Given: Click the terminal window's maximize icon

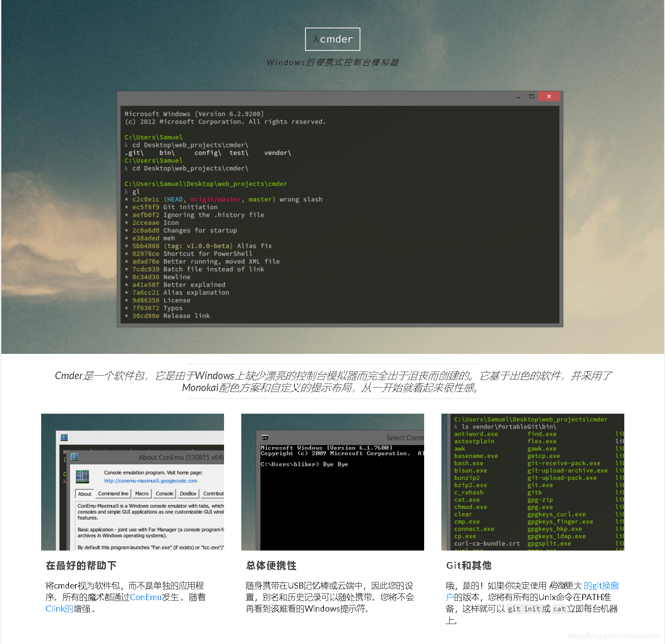Looking at the screenshot, I should [531, 97].
